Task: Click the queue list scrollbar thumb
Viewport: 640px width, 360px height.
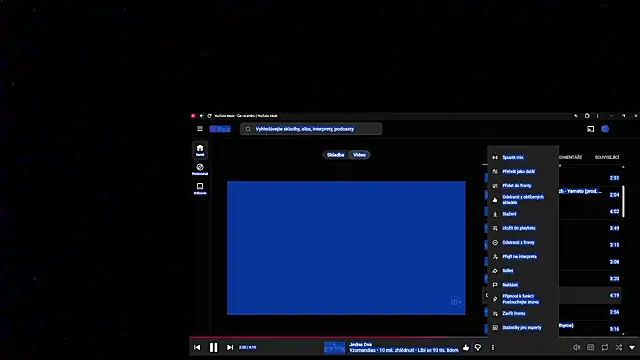Action: tap(623, 200)
